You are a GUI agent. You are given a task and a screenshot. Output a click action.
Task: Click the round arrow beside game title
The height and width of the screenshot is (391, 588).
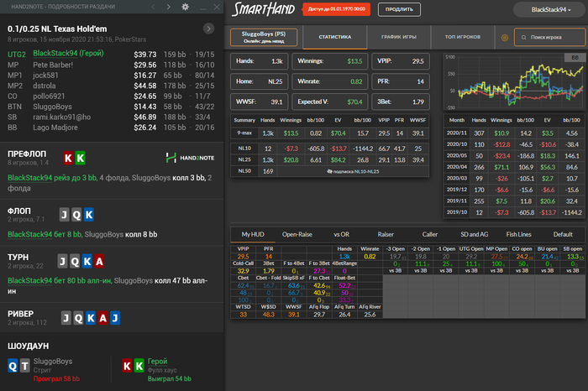point(209,29)
